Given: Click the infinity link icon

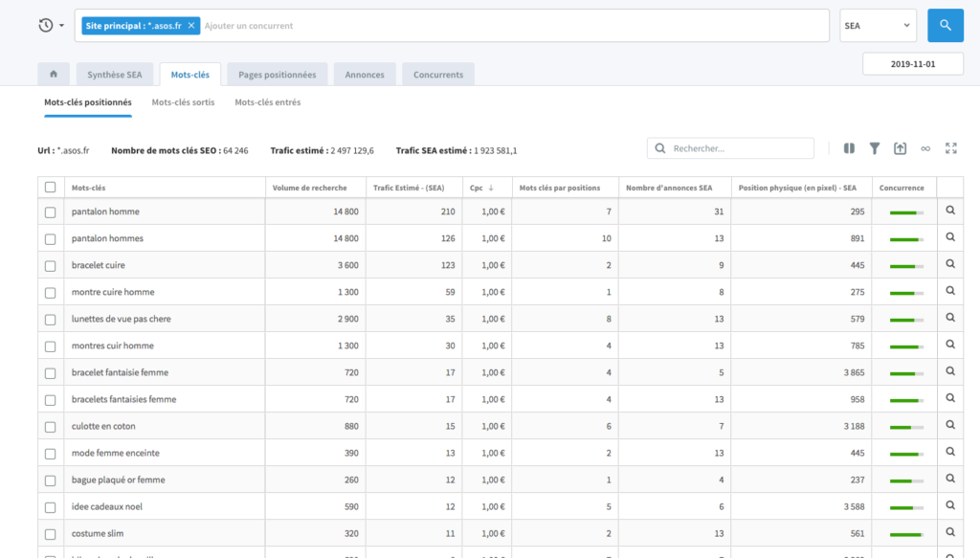Looking at the screenshot, I should coord(925,148).
